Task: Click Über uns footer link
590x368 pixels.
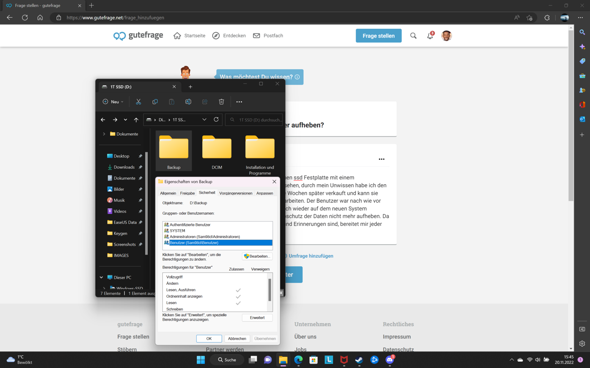Action: click(x=305, y=337)
